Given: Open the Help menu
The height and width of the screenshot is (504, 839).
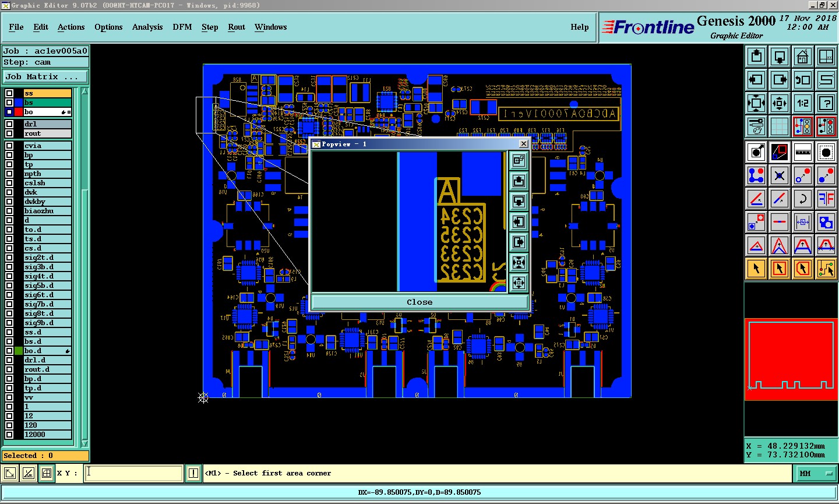Looking at the screenshot, I should pyautogui.click(x=580, y=27).
